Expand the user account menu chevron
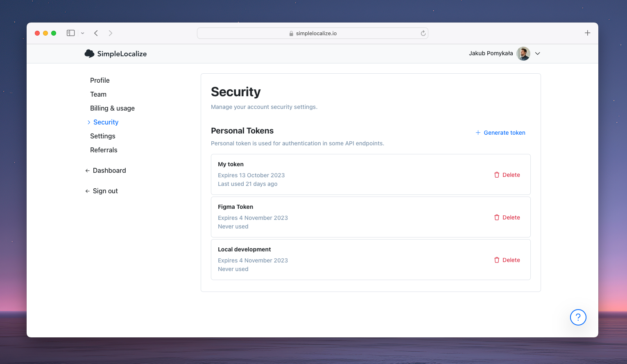 click(538, 54)
